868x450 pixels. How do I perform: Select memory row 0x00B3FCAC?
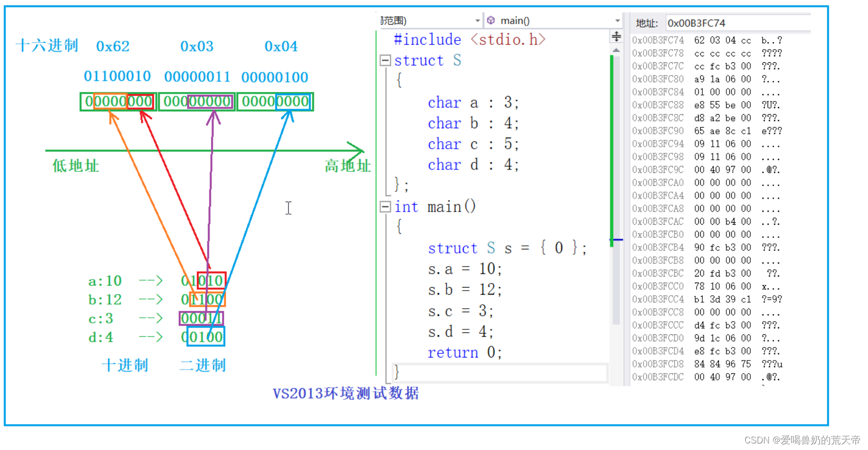(707, 222)
